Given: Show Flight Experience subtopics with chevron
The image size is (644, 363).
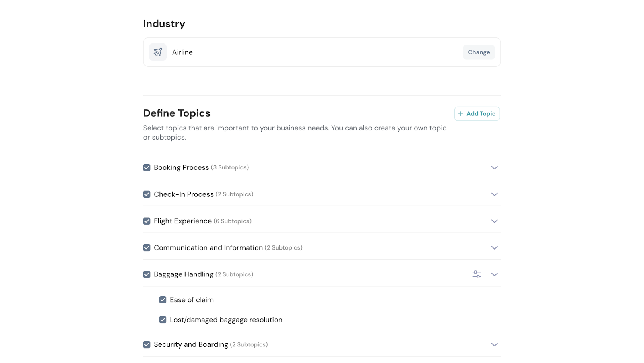Looking at the screenshot, I should pyautogui.click(x=494, y=221).
